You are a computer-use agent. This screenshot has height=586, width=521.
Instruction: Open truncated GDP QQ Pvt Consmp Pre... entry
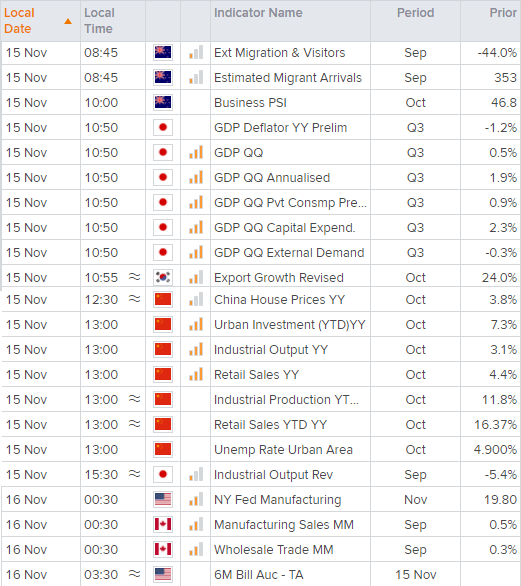(x=290, y=203)
